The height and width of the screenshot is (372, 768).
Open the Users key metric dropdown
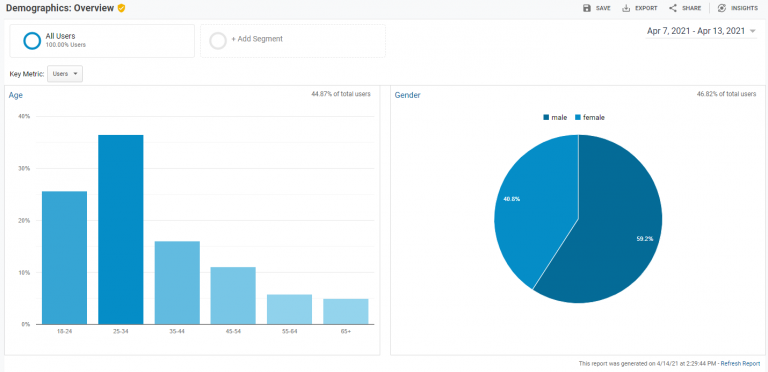click(x=65, y=74)
